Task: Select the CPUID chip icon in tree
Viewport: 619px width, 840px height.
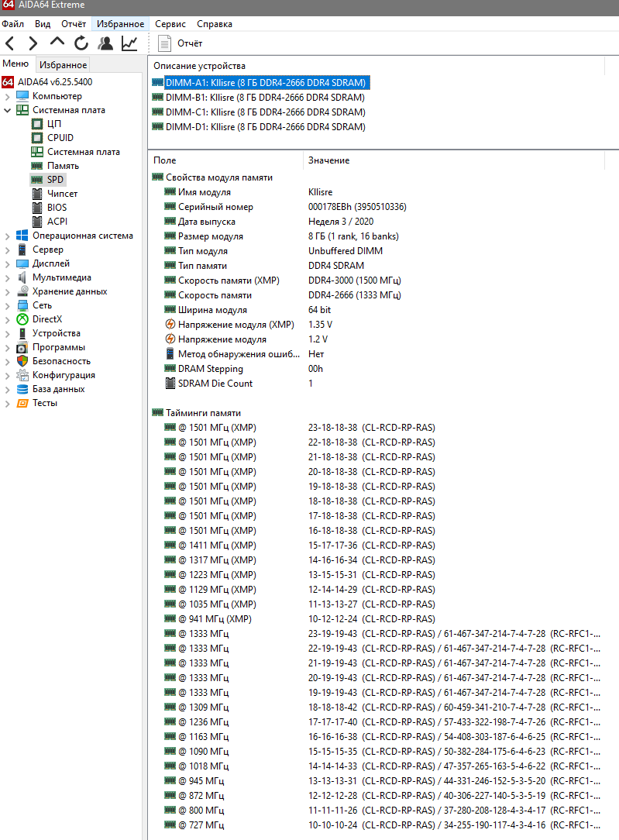Action: pyautogui.click(x=37, y=138)
